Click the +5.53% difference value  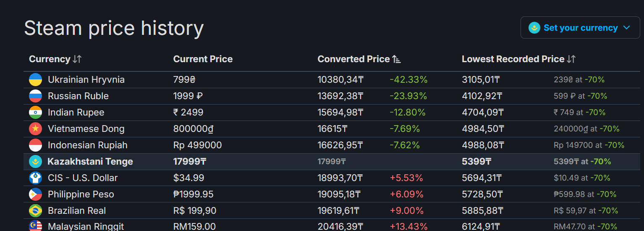tap(406, 178)
